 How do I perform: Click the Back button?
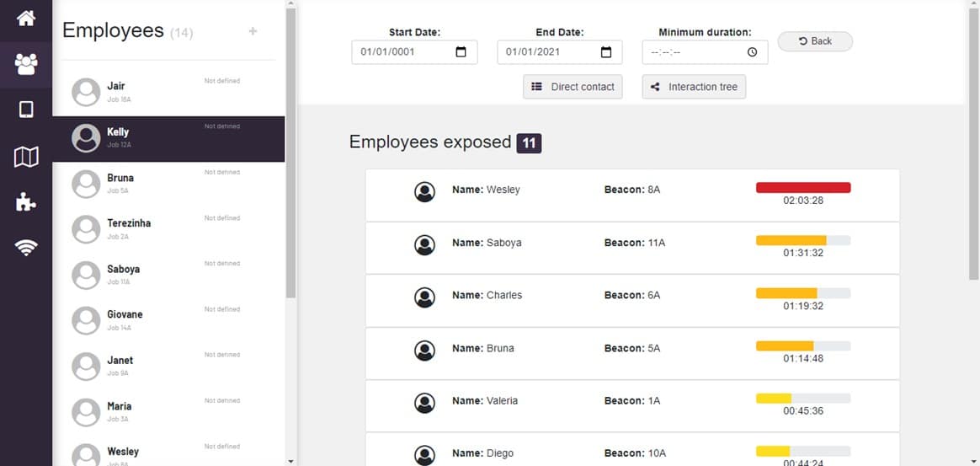(814, 41)
